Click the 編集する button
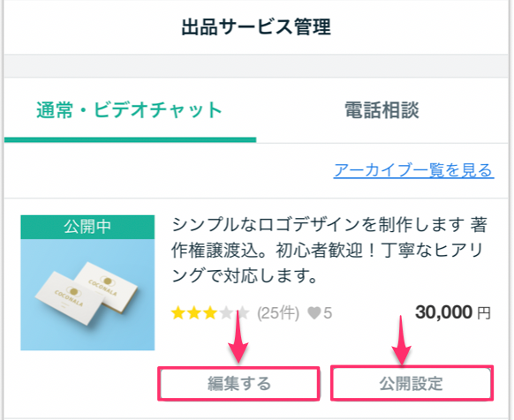This screenshot has width=514, height=420. coord(239,384)
